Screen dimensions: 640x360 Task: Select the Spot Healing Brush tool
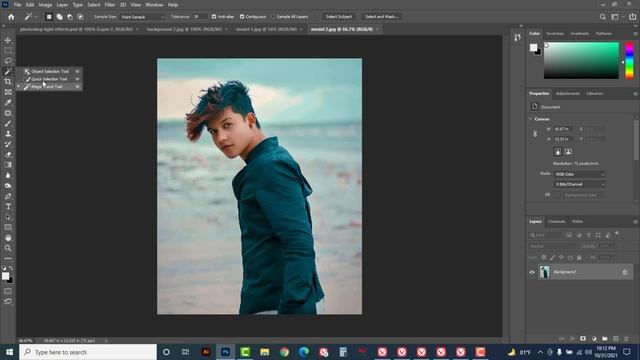(x=8, y=113)
